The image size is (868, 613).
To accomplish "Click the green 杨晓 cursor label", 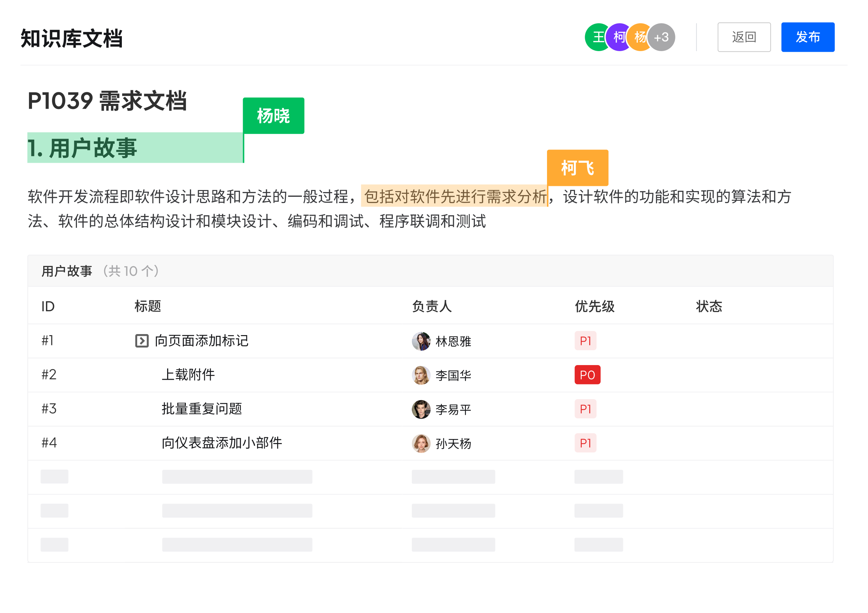I will [x=273, y=116].
